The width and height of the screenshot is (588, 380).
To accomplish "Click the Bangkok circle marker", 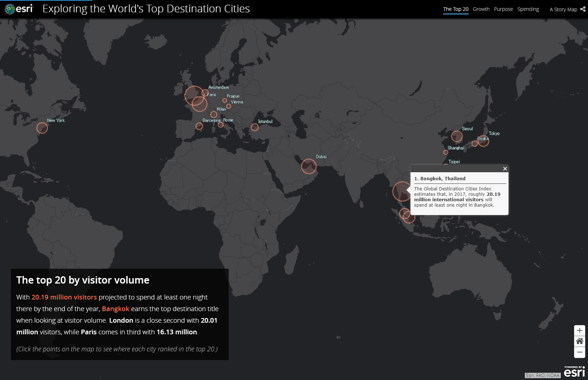I will (401, 191).
